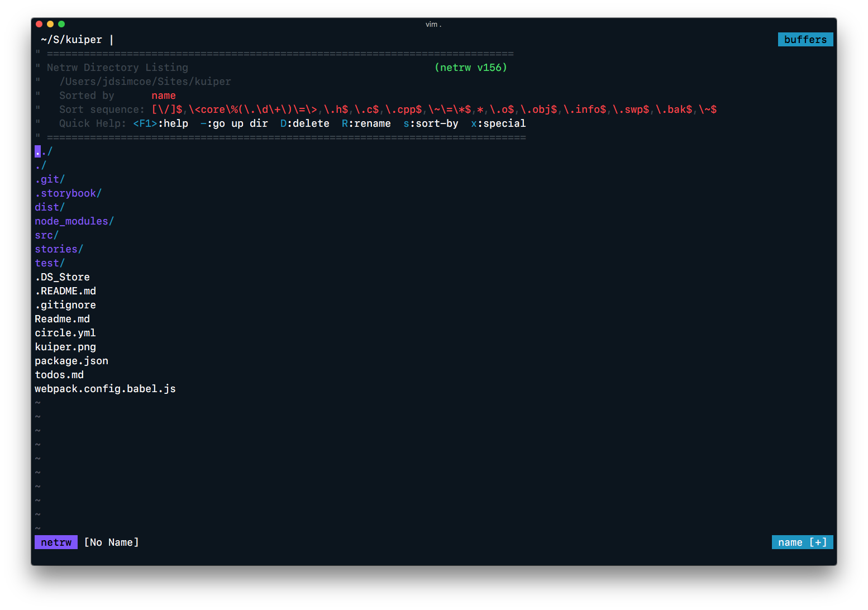Click the D:delete quick help hint

(x=305, y=123)
